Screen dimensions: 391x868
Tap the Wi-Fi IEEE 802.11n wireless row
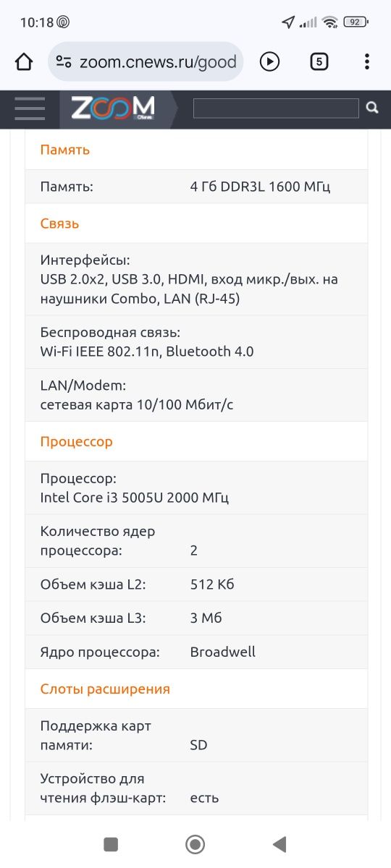click(196, 342)
